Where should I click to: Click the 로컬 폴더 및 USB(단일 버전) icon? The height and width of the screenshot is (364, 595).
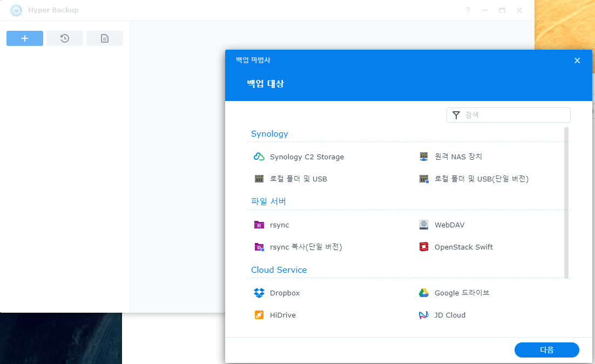[424, 179]
